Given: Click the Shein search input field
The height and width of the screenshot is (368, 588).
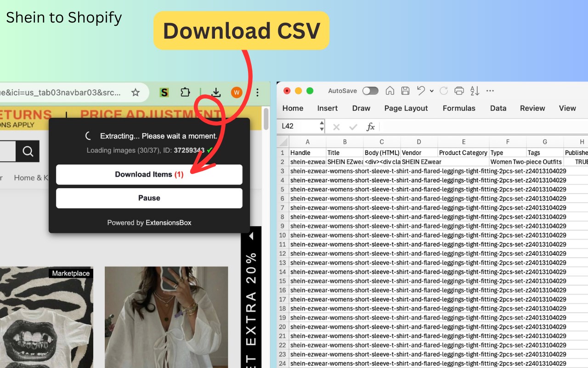Looking at the screenshot, I should click(x=8, y=151).
